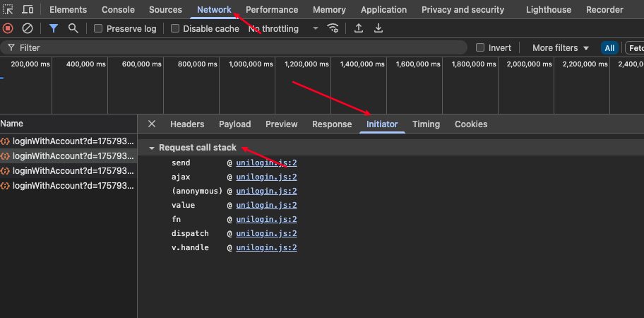The image size is (644, 318).
Task: Select the All request type filter
Action: coord(609,47)
